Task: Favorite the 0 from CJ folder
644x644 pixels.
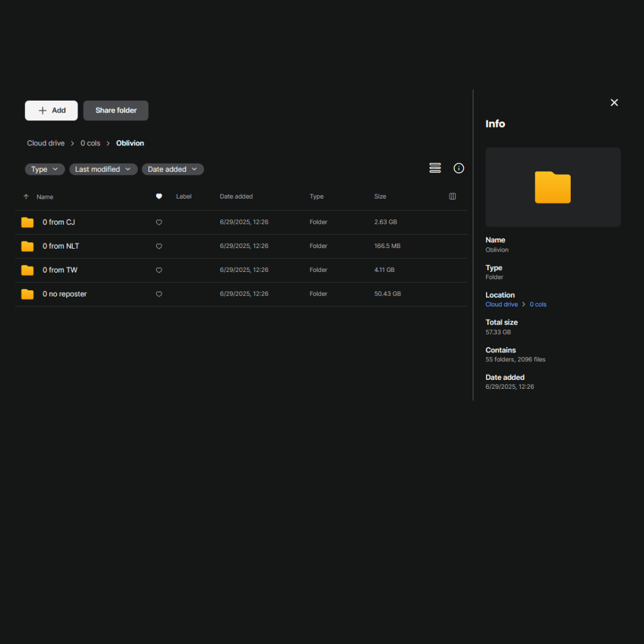Action: [x=159, y=222]
